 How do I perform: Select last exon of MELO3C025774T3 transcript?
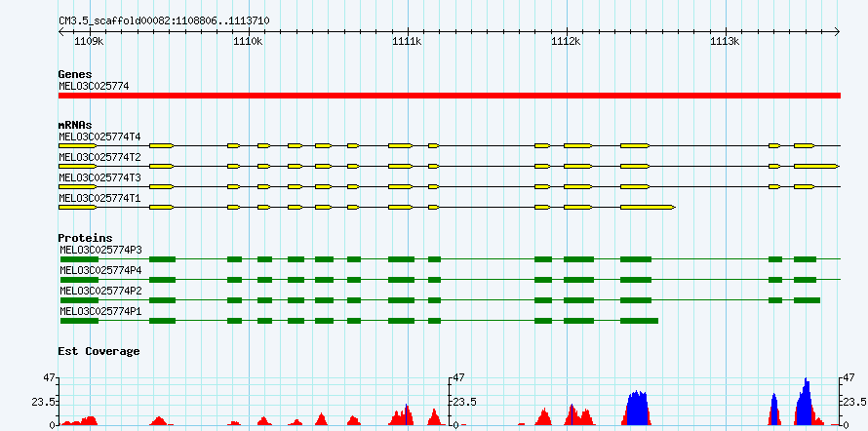pyautogui.click(x=805, y=187)
